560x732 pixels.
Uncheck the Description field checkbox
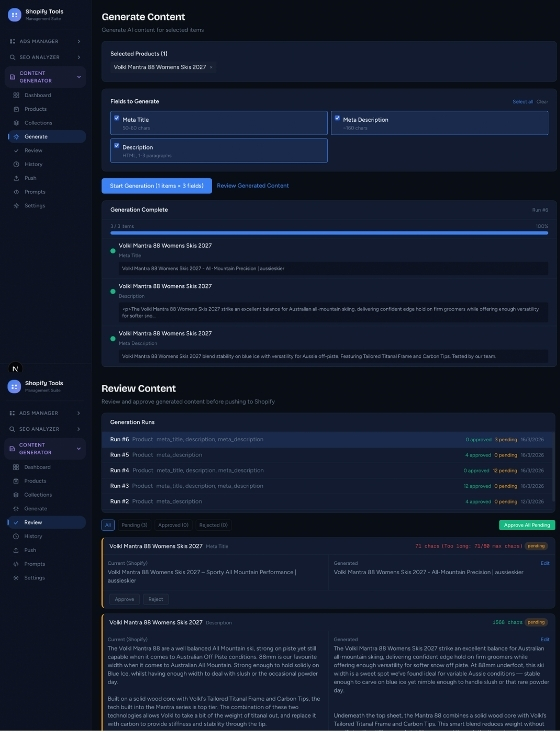[x=117, y=145]
